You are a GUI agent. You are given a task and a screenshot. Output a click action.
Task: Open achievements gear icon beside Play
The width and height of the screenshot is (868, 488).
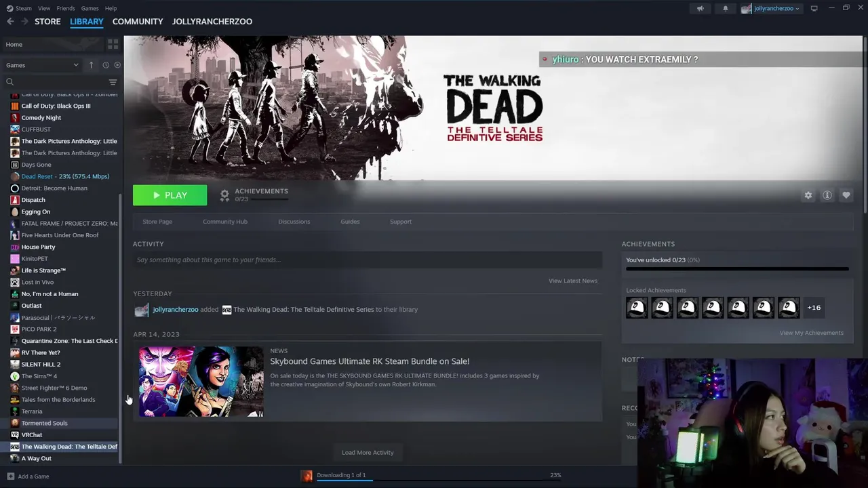224,195
